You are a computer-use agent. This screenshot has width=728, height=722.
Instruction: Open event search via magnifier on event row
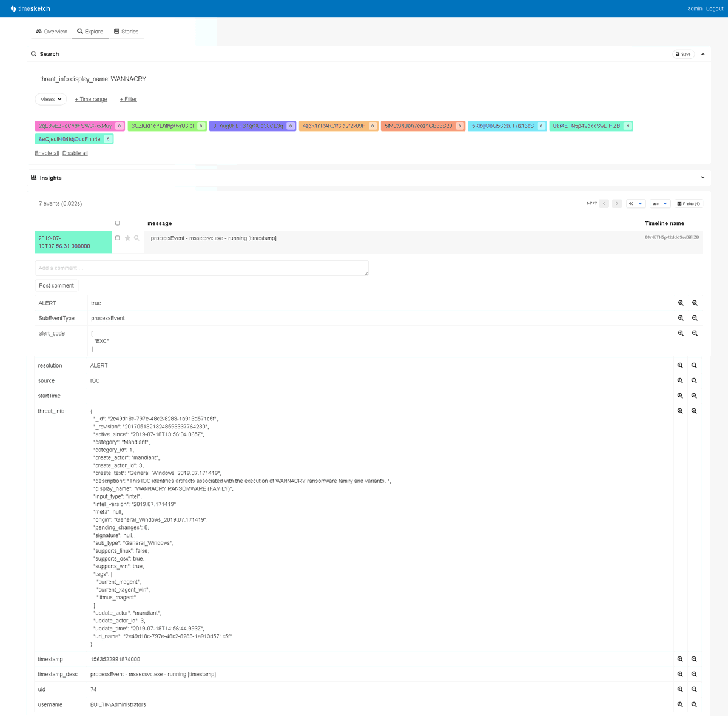136,238
